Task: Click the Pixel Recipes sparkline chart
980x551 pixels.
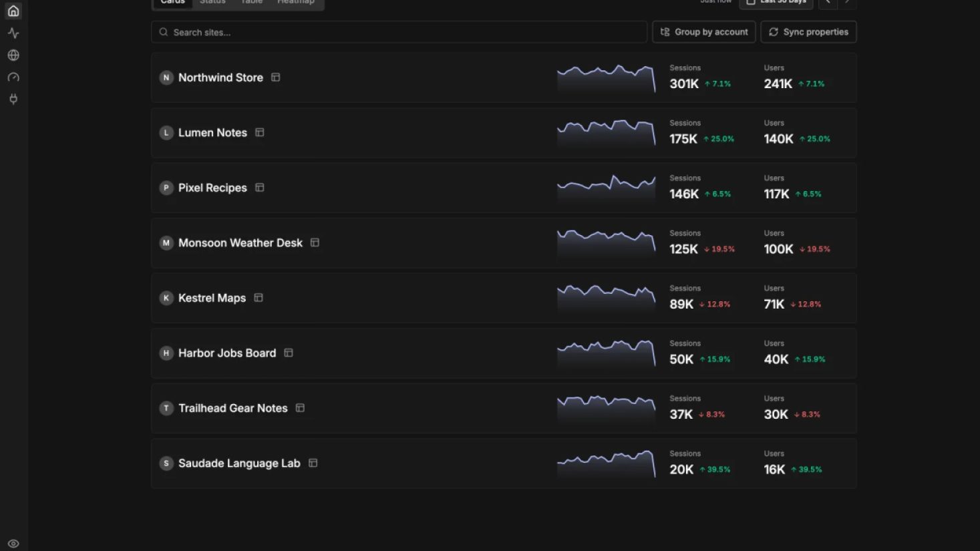Action: click(607, 188)
